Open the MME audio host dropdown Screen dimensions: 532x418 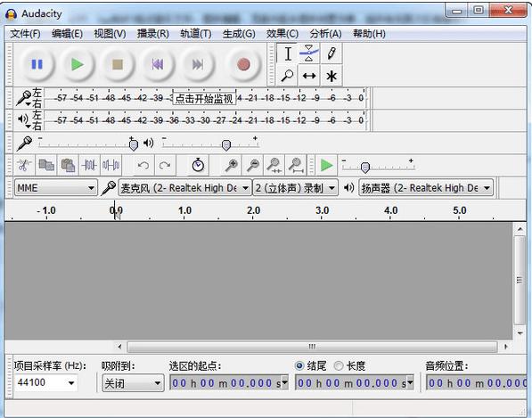[x=55, y=188]
